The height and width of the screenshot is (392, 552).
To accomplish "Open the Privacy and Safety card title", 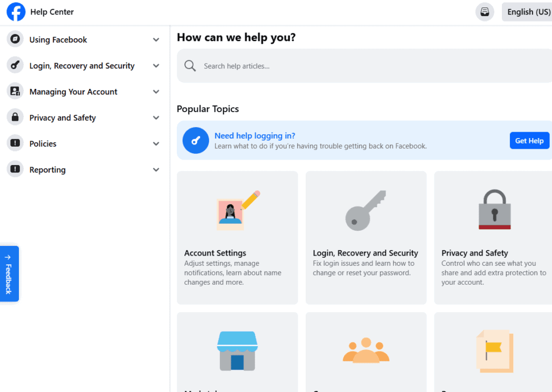I will pos(475,253).
